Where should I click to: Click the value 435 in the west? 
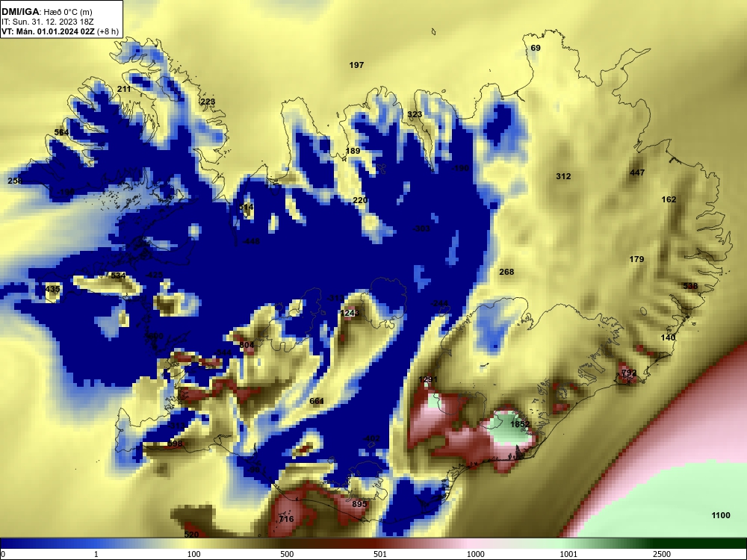tap(52, 289)
